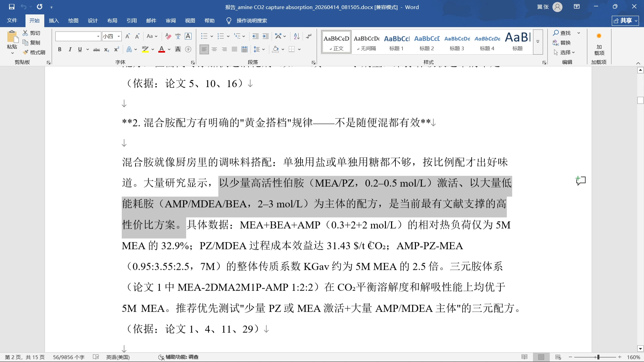
Task: Toggle Italic formatting
Action: coord(70,50)
